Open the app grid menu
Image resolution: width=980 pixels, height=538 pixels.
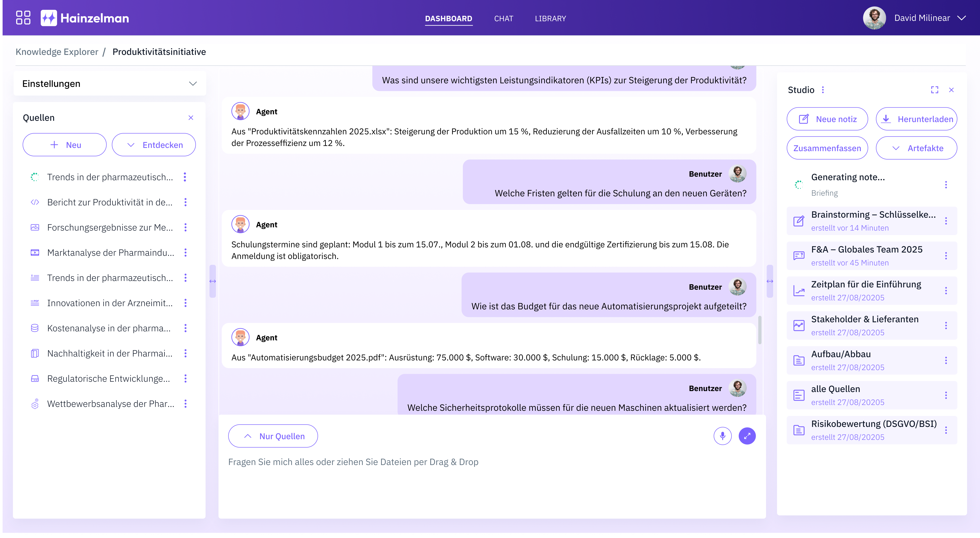[x=23, y=17]
